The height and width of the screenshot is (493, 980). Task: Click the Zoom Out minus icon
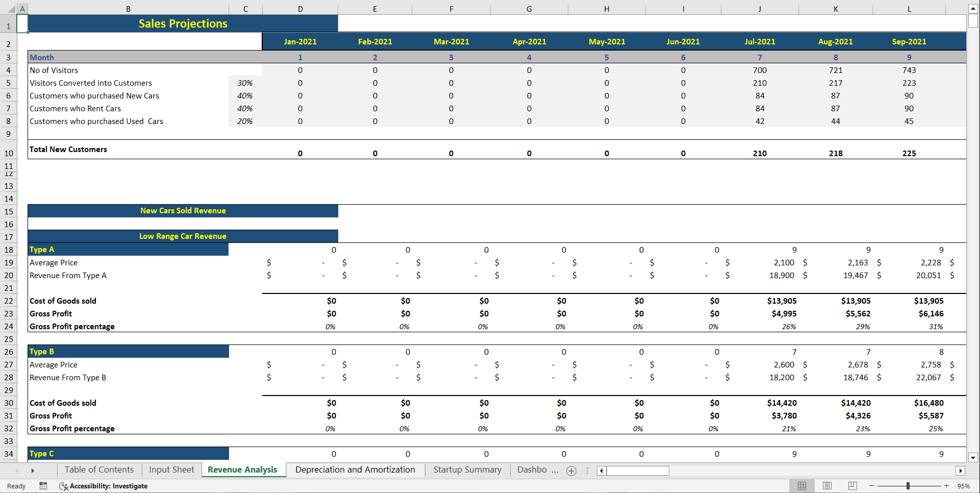[x=872, y=486]
